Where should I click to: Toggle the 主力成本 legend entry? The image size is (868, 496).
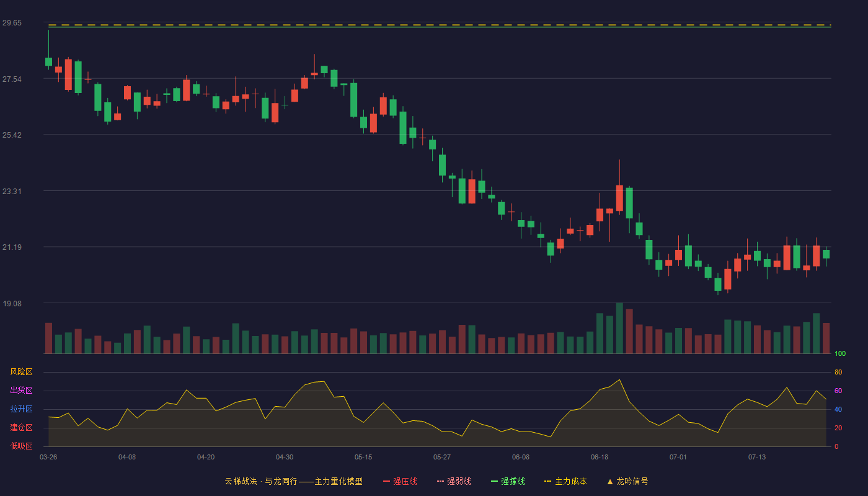pyautogui.click(x=565, y=481)
